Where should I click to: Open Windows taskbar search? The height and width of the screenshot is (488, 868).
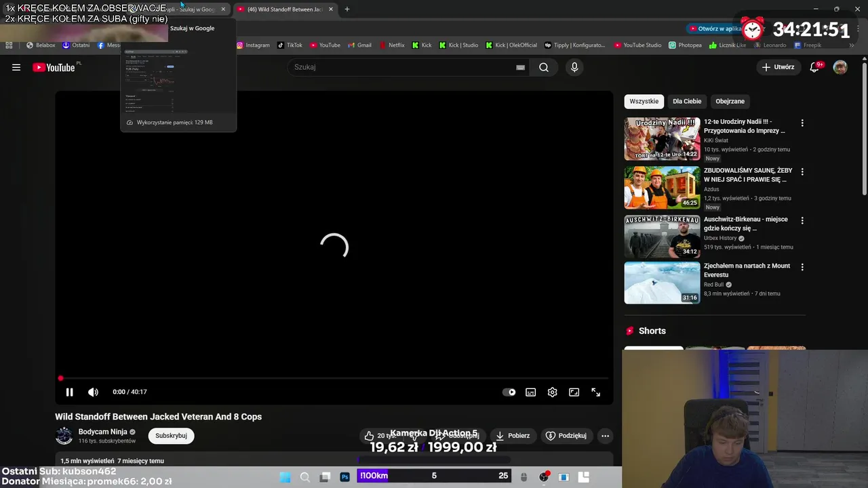click(305, 477)
